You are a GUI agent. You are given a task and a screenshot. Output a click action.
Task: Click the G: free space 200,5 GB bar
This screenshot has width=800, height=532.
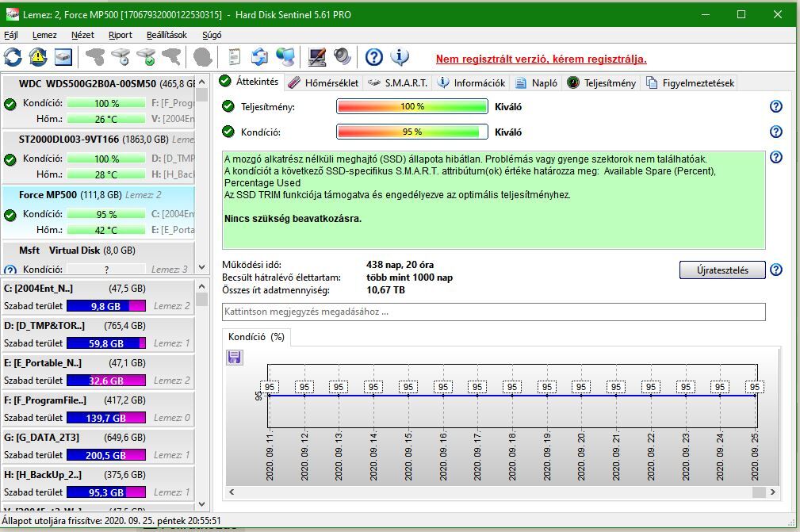[x=106, y=455]
